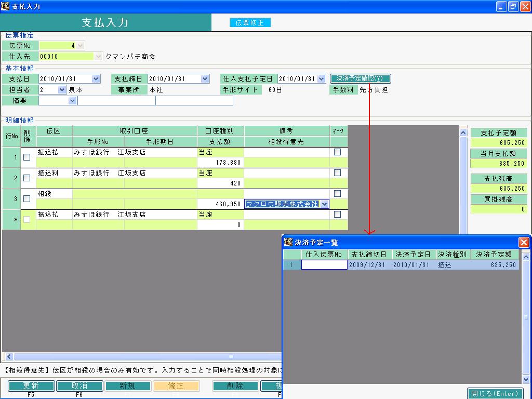Restore the 支払入力 window size
The width and height of the screenshot is (532, 399).
point(513,6)
